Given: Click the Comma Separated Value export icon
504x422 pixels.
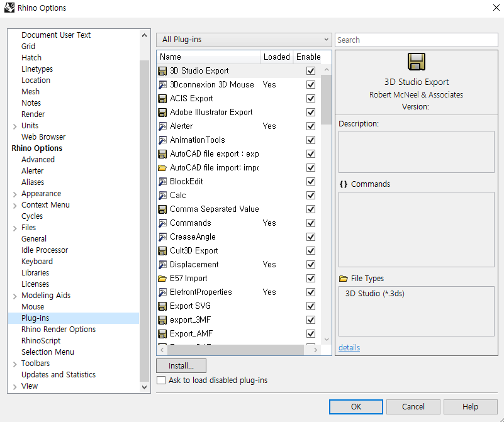Looking at the screenshot, I should coord(162,209).
